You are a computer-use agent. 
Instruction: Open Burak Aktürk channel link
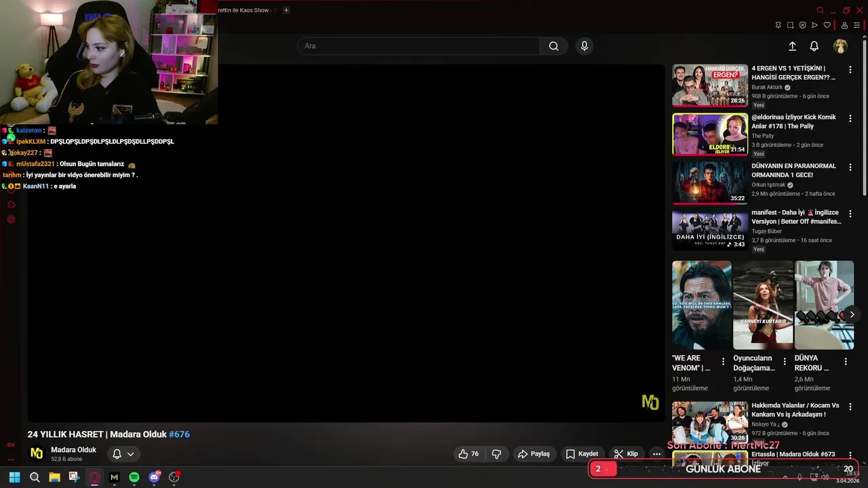click(x=767, y=87)
